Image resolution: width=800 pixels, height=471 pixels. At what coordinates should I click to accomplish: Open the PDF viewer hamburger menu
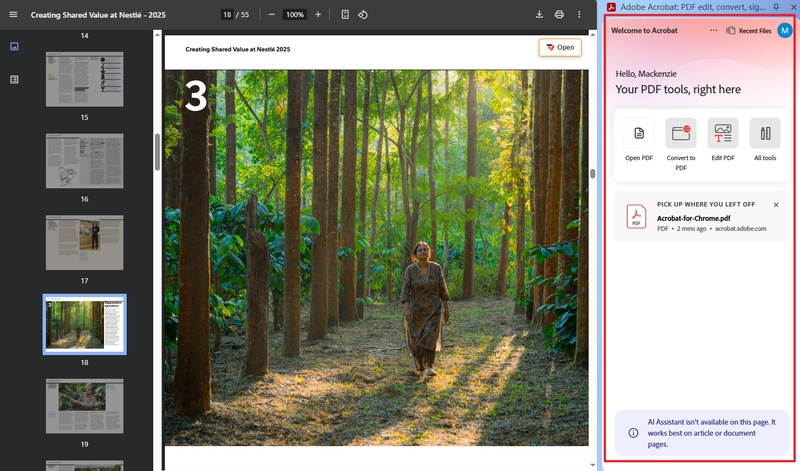pos(13,15)
